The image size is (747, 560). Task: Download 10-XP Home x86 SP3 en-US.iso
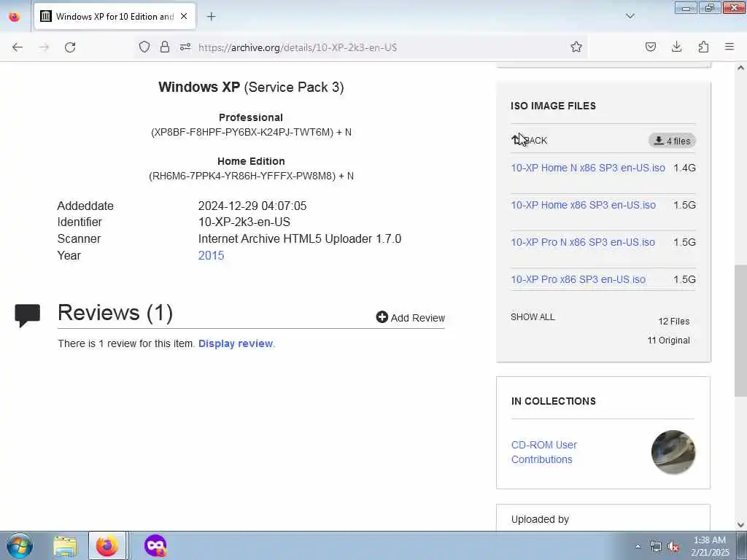coord(583,205)
